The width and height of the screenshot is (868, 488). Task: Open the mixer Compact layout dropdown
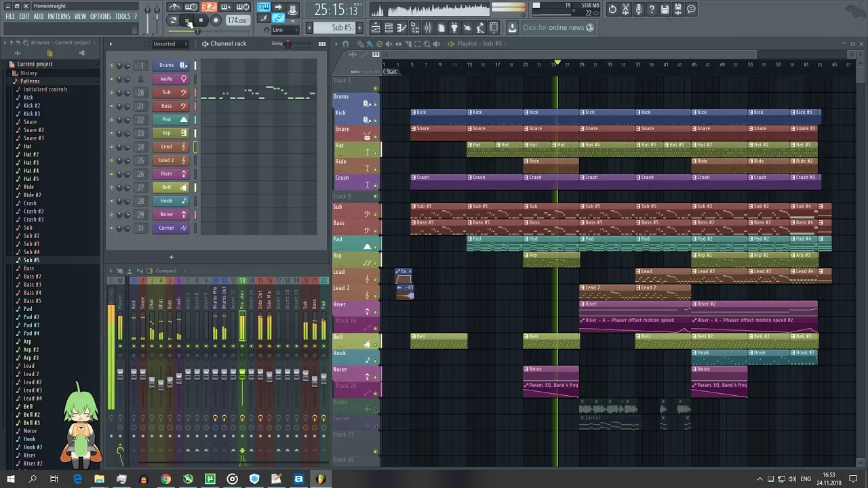coord(166,270)
